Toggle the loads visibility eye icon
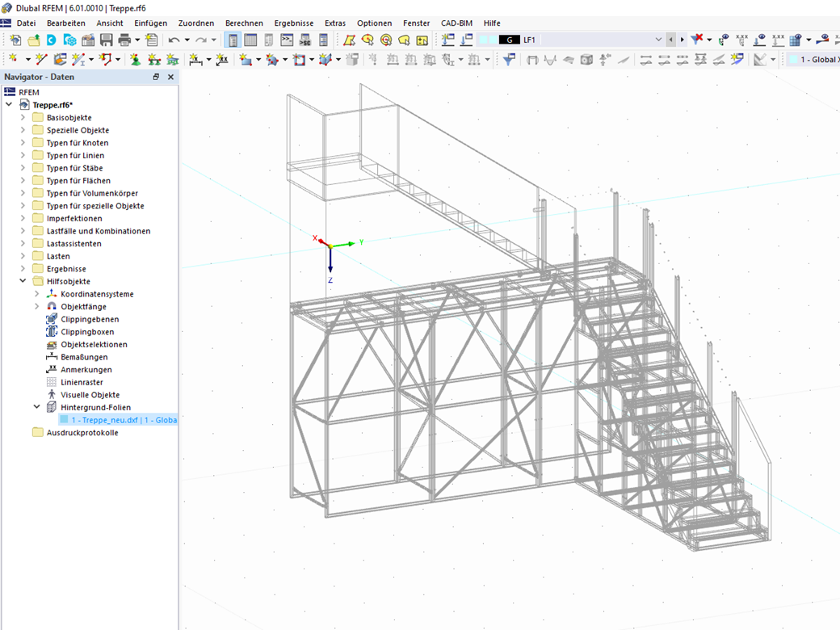 (760, 40)
